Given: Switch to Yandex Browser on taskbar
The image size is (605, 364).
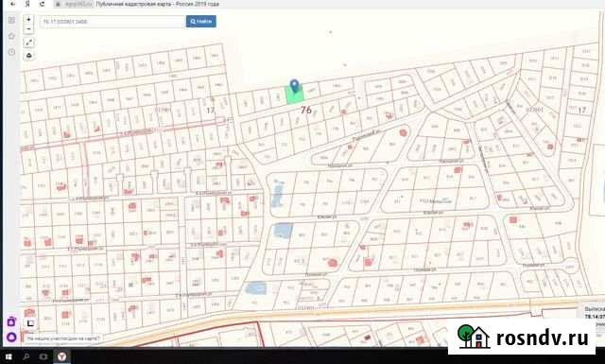Looking at the screenshot, I should [x=61, y=356].
